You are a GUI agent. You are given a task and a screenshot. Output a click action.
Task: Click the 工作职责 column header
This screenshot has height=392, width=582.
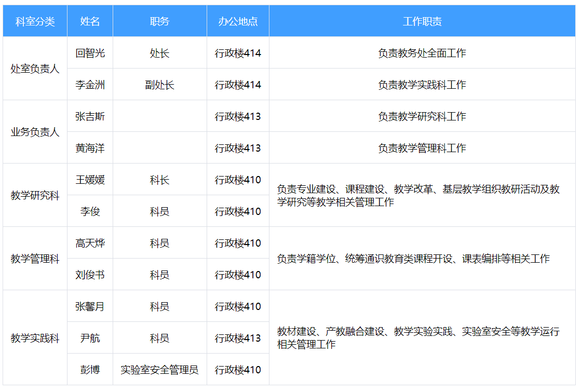pyautogui.click(x=422, y=21)
